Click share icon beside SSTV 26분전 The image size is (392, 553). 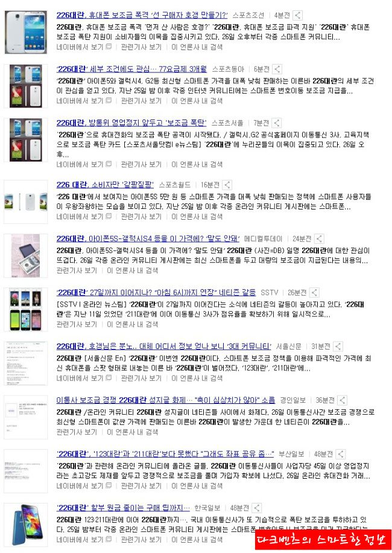pyautogui.click(x=314, y=292)
